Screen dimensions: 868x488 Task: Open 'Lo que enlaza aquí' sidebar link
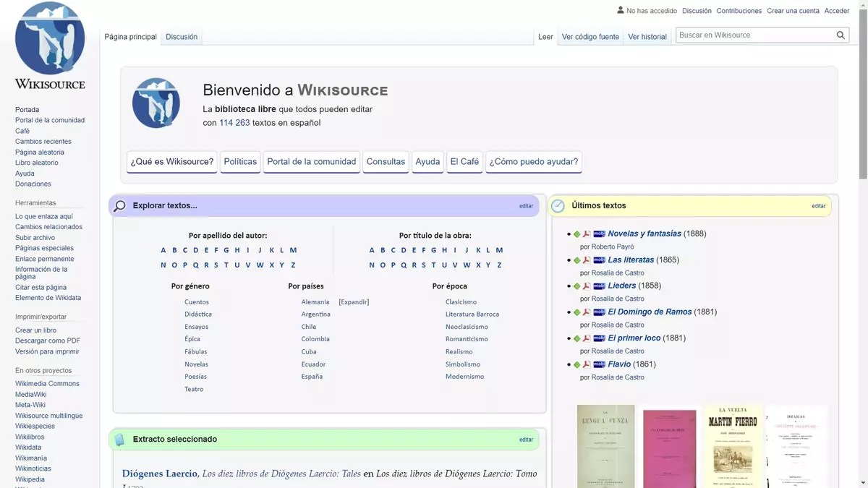[x=44, y=217]
